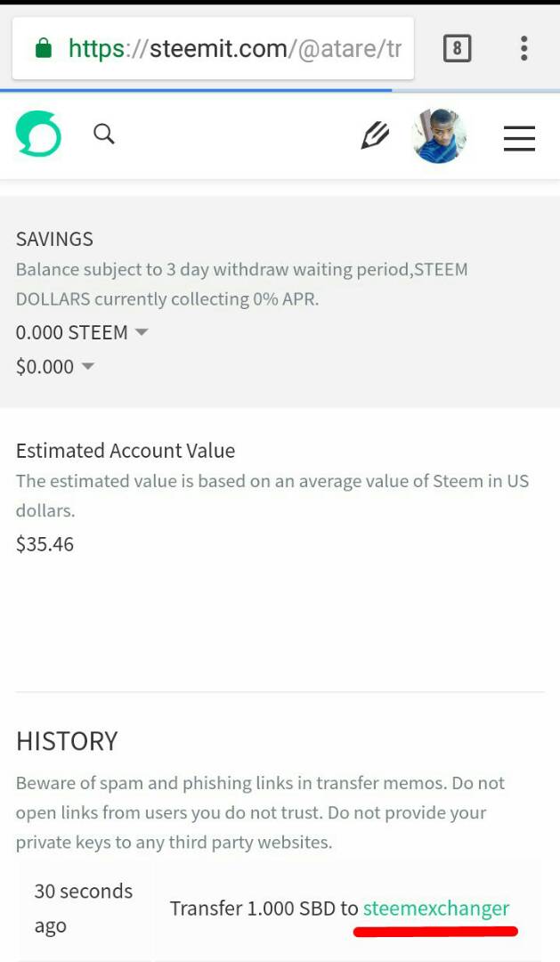Viewport: 560px width, 962px height.
Task: Click the green secure lock icon
Action: (44, 48)
